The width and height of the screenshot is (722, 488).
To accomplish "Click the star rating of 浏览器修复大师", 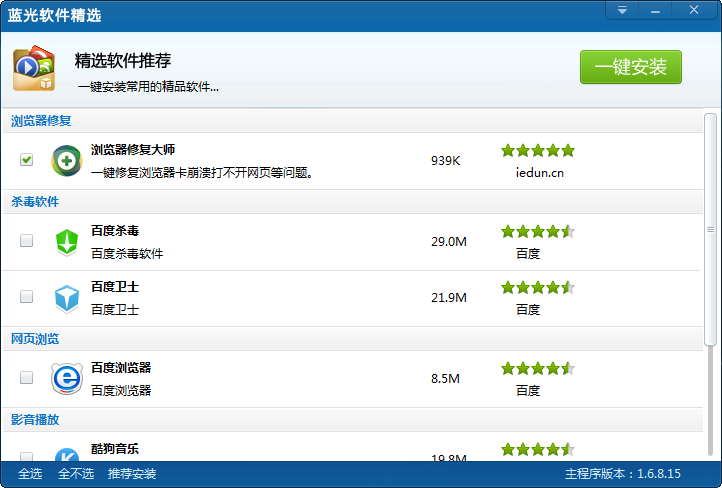I will (x=538, y=151).
